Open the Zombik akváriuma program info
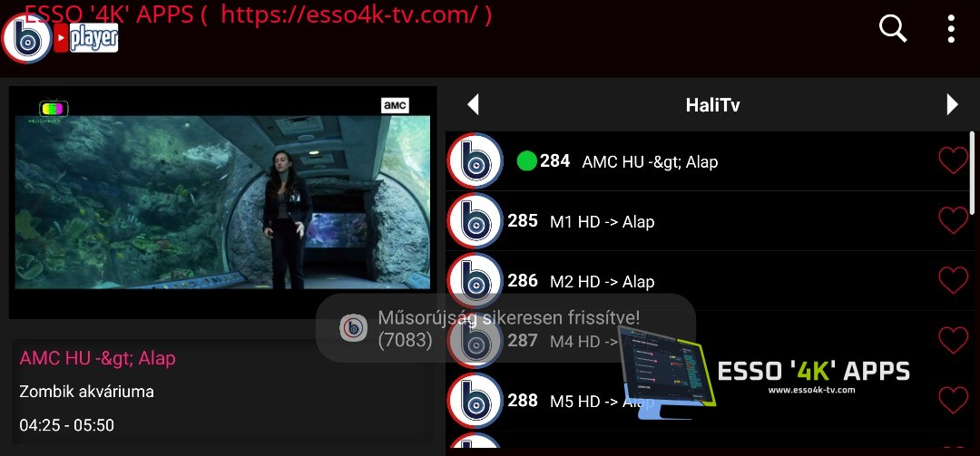The width and height of the screenshot is (980, 456). [86, 392]
